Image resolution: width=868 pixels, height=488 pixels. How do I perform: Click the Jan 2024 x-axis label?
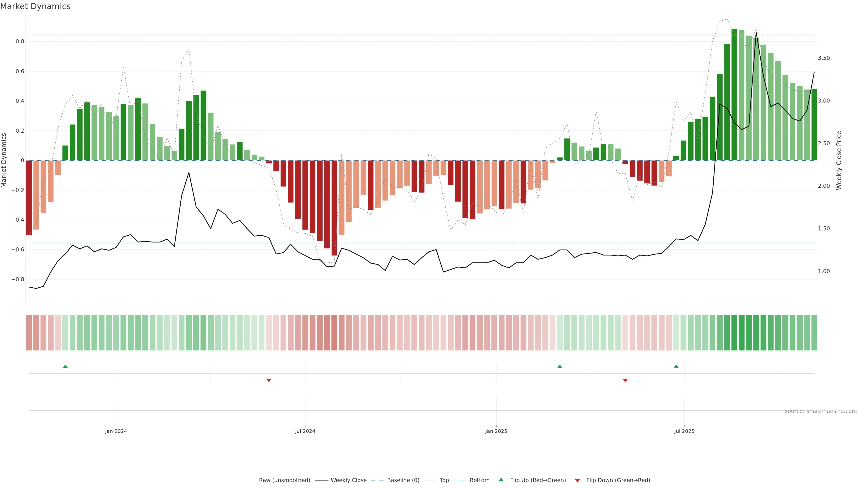(x=116, y=431)
